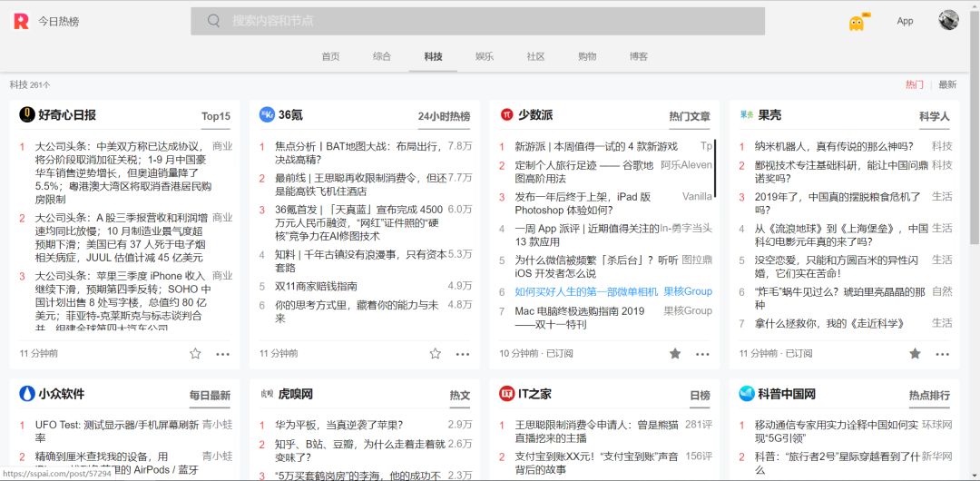The image size is (980, 481).
Task: Open the 社区 tab
Action: [x=535, y=56]
